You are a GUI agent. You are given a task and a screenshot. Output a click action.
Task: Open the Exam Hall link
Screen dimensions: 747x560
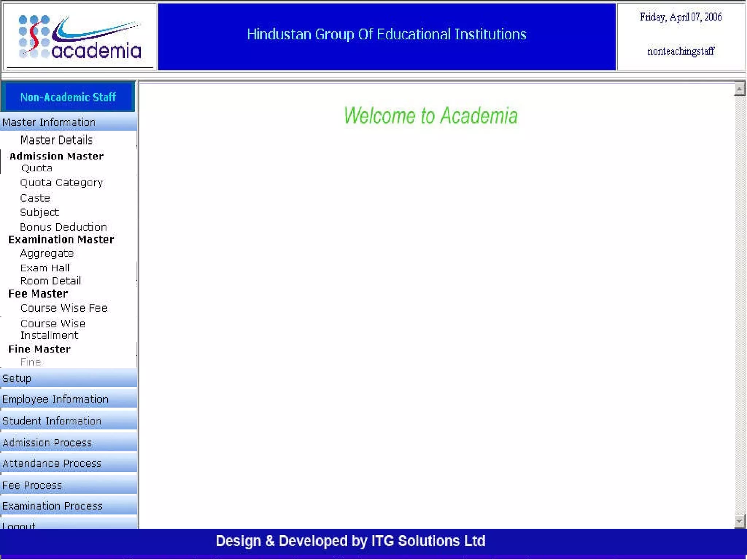45,268
